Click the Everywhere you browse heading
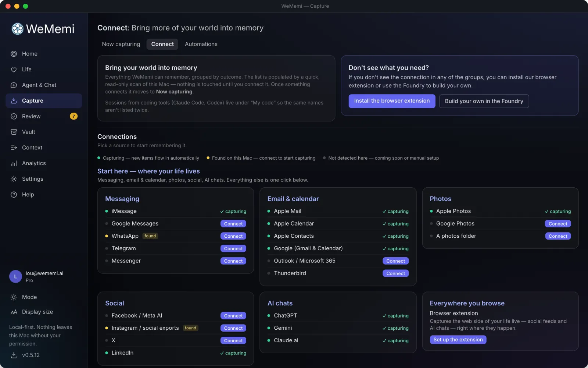Image resolution: width=588 pixels, height=368 pixels. 467,303
